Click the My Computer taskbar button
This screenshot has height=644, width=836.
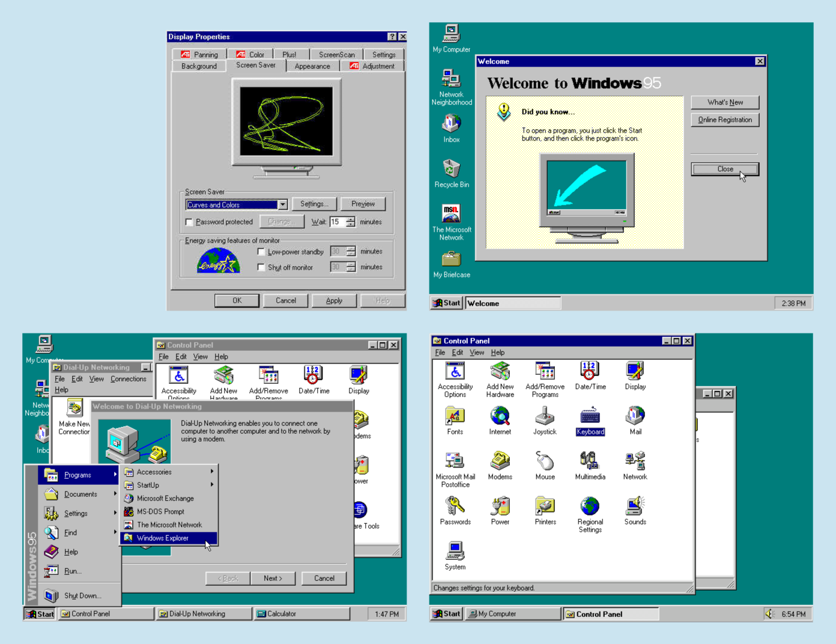(513, 613)
